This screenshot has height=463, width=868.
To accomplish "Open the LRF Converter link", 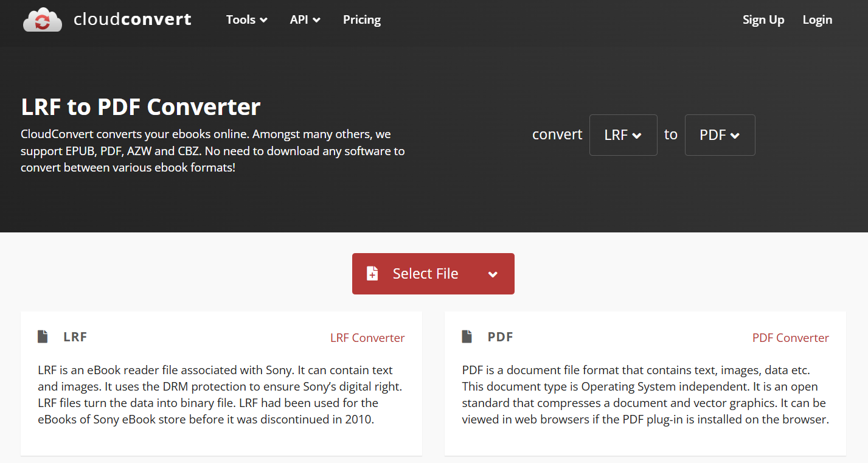I will (x=367, y=338).
